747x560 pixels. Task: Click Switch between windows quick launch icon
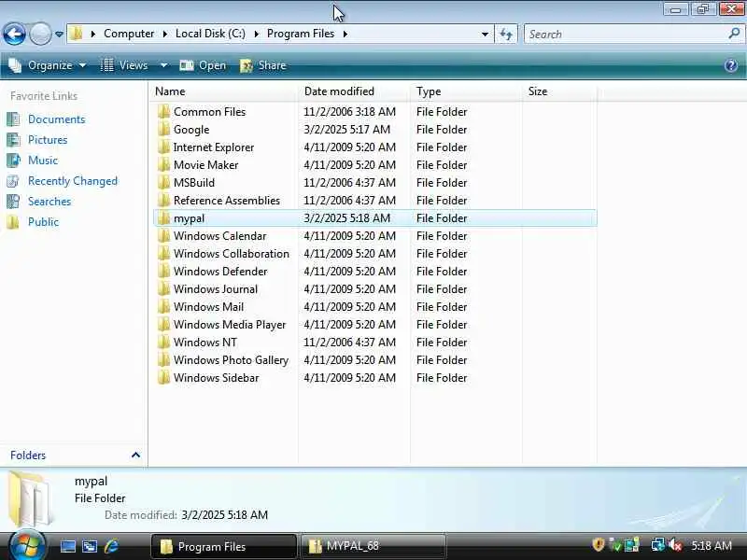click(90, 546)
